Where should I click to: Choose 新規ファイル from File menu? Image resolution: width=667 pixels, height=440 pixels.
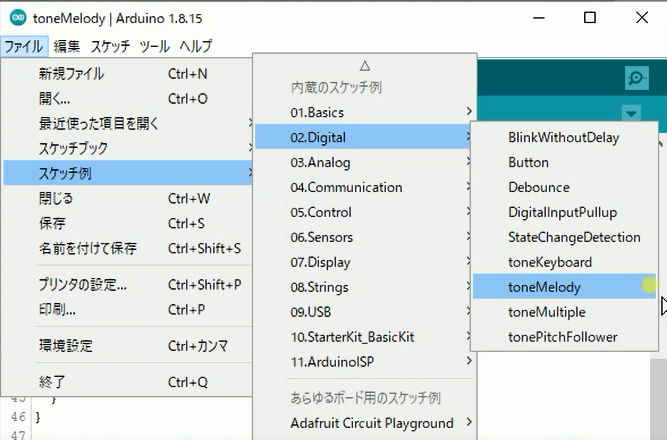coord(128,74)
